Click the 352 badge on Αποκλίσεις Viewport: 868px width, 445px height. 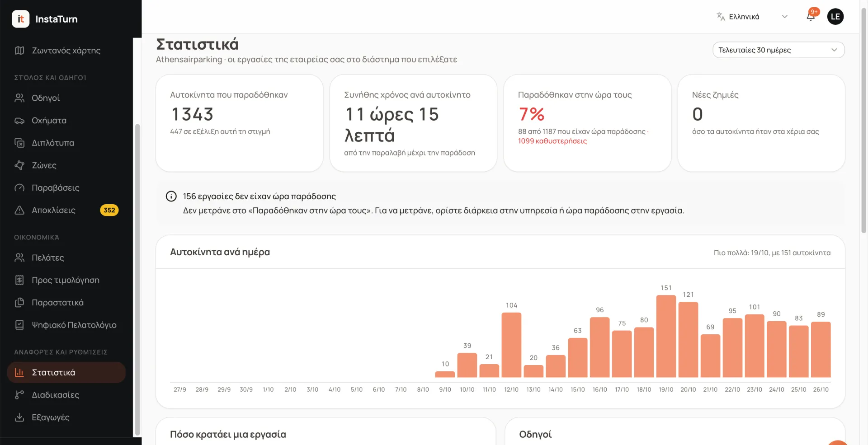tap(109, 210)
